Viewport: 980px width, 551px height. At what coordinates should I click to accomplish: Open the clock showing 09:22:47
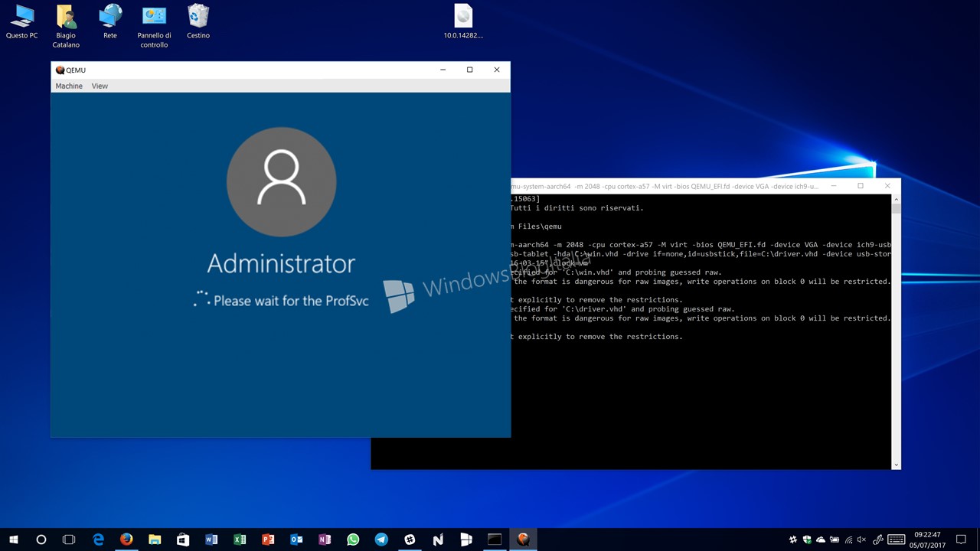tap(927, 540)
